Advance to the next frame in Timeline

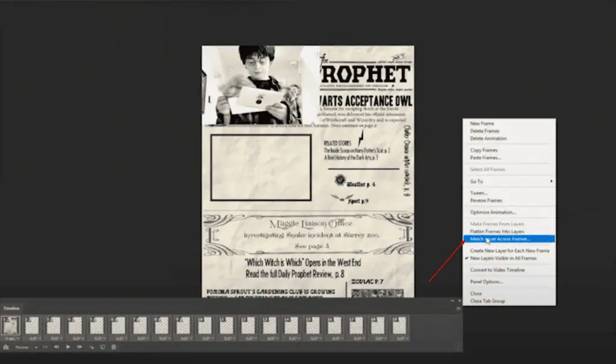(79, 347)
